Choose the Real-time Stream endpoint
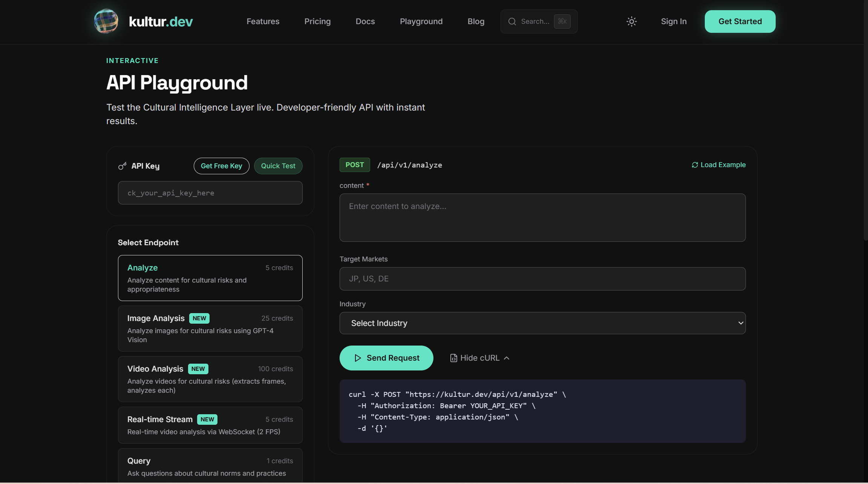The width and height of the screenshot is (868, 484). point(210,425)
